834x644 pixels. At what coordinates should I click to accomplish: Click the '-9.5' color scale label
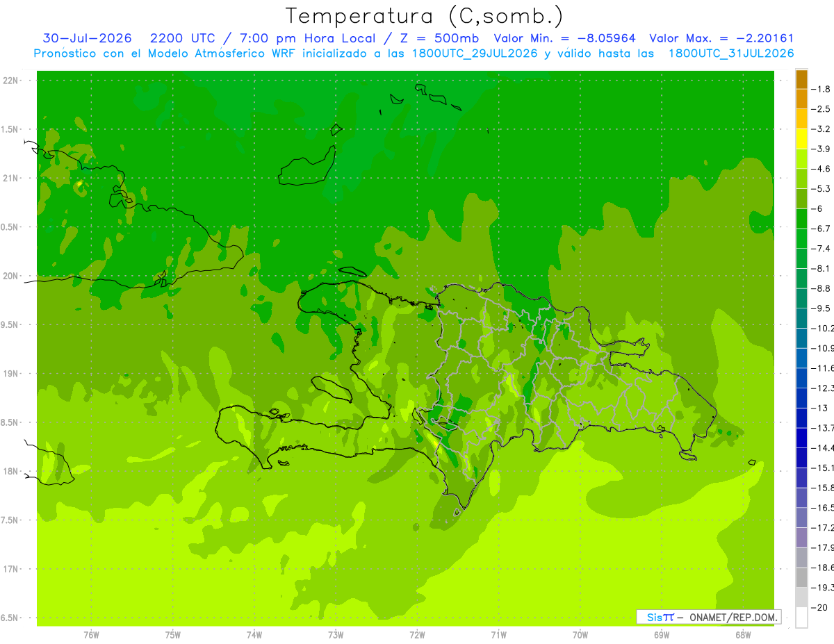821,308
